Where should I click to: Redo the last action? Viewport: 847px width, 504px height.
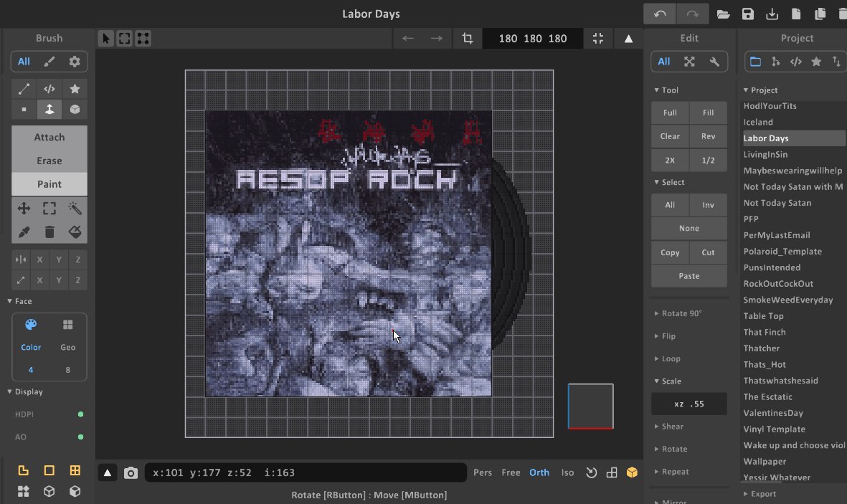tap(693, 14)
